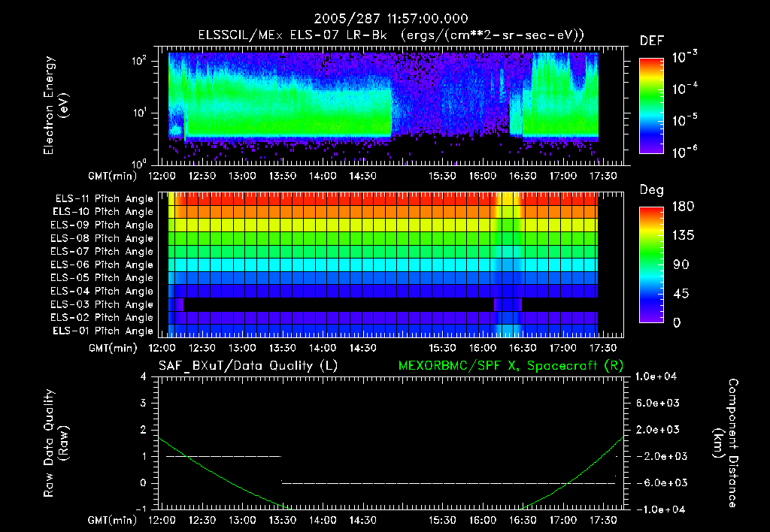Select the ELS-03 Pitch Angle row label
This screenshot has height=532, width=770.
coord(102,304)
